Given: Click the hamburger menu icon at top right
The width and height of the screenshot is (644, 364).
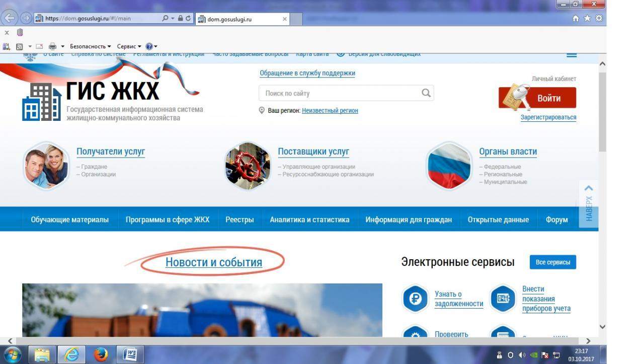Looking at the screenshot, I should tap(572, 54).
